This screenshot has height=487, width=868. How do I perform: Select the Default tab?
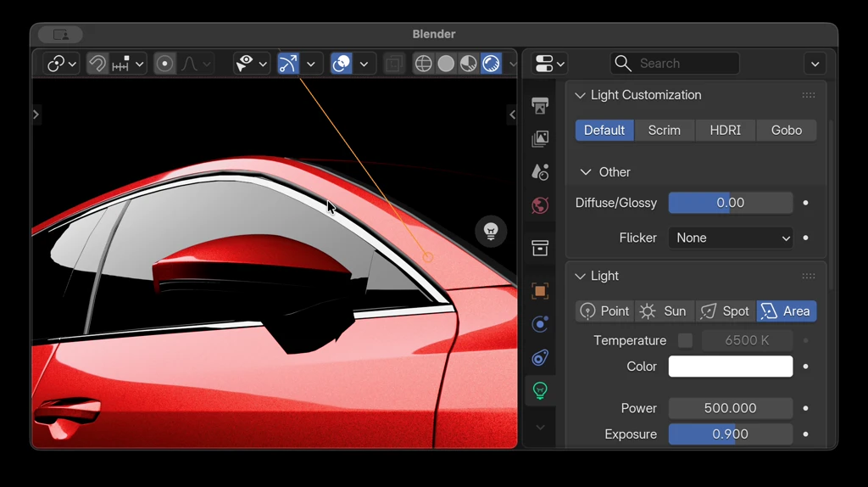[x=604, y=130]
